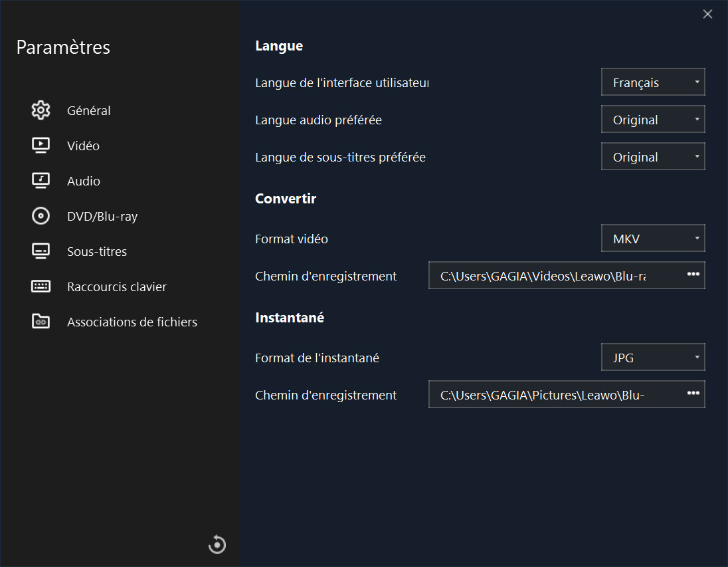
Task: Click the Audio music note icon
Action: (x=41, y=181)
